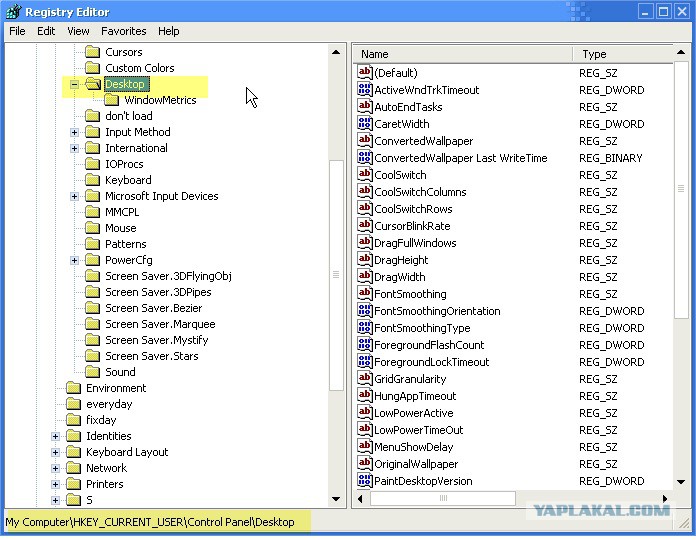This screenshot has width=696, height=540.
Task: Click the DWORD icon of CaretWidth
Action: (x=364, y=123)
